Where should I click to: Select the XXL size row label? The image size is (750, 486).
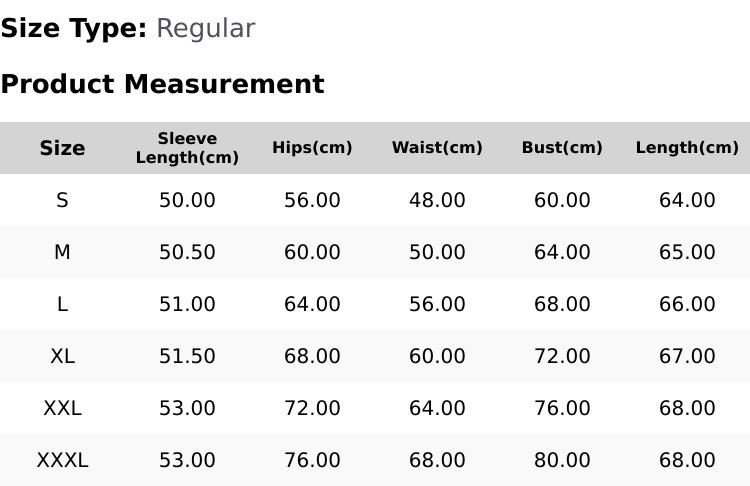[62, 409]
